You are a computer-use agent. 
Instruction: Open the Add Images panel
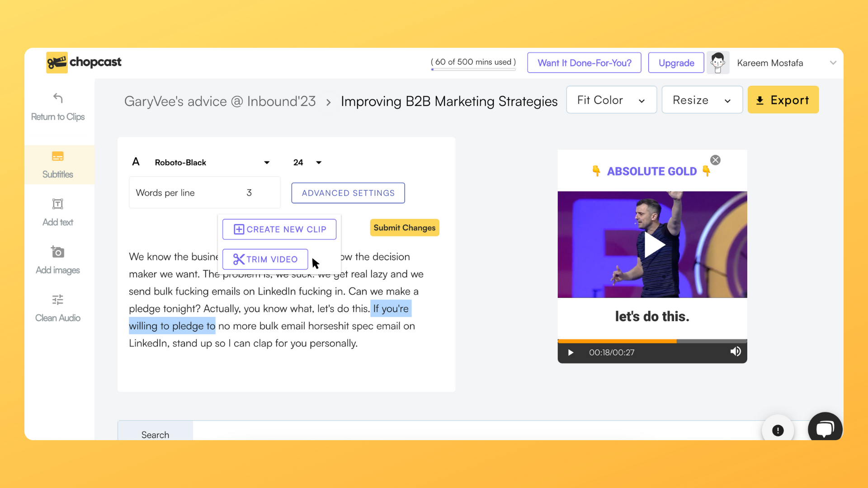pyautogui.click(x=58, y=260)
